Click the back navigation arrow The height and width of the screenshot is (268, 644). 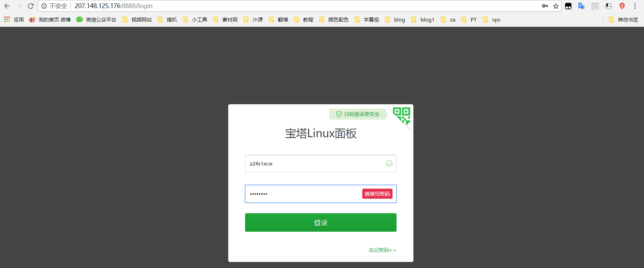tap(7, 6)
